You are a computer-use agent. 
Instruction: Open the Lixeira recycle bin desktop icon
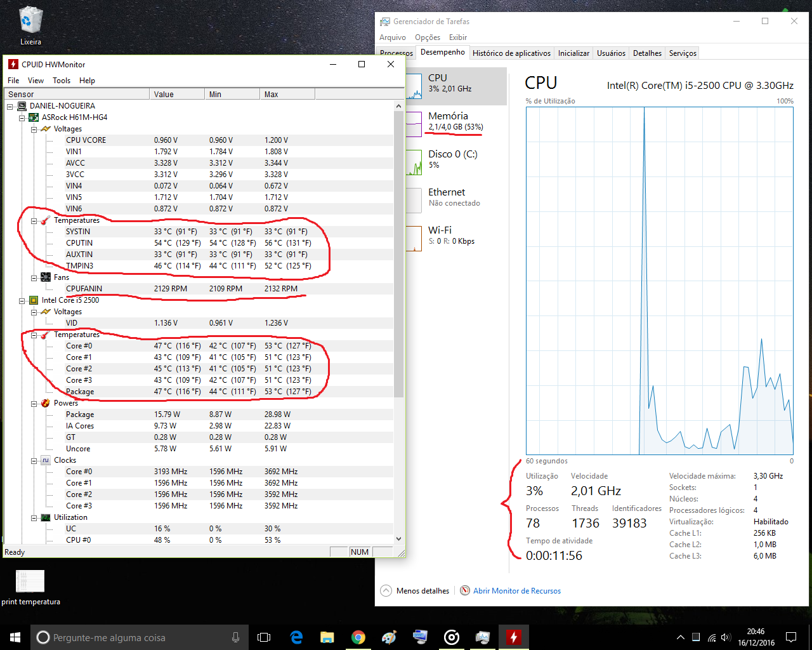pos(30,25)
